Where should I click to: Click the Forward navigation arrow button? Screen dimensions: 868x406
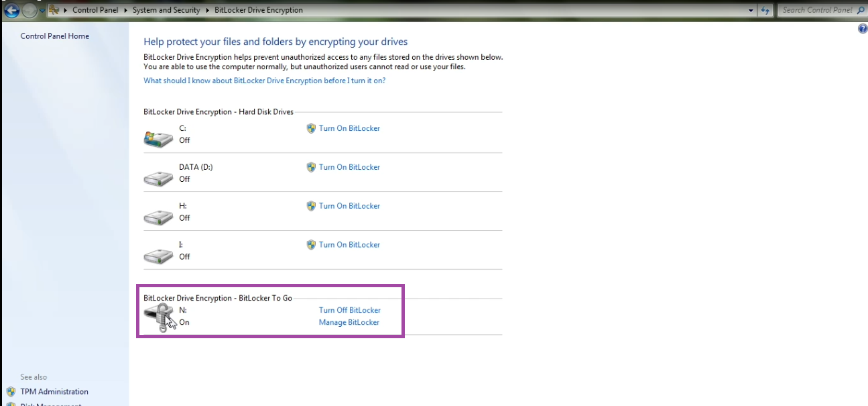[x=29, y=10]
